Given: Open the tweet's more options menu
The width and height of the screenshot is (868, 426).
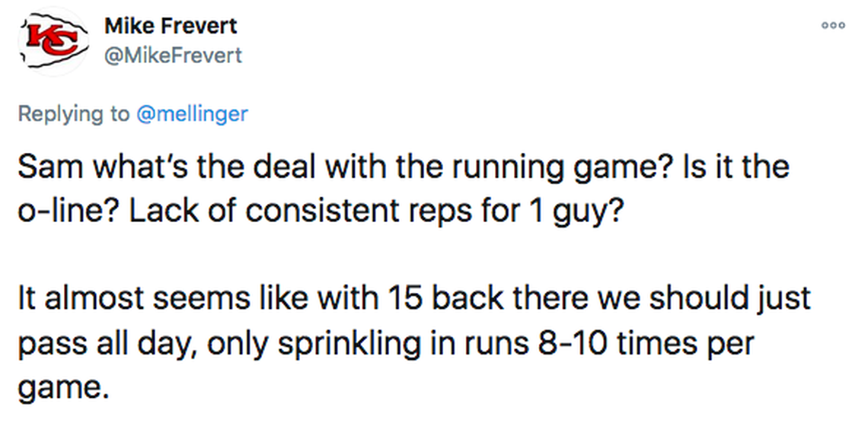Looking at the screenshot, I should (x=833, y=24).
